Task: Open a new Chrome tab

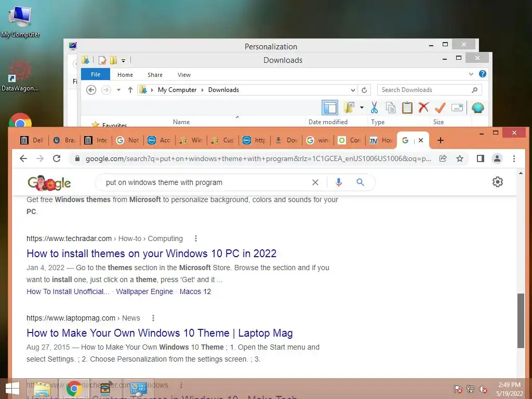Action: [x=441, y=140]
